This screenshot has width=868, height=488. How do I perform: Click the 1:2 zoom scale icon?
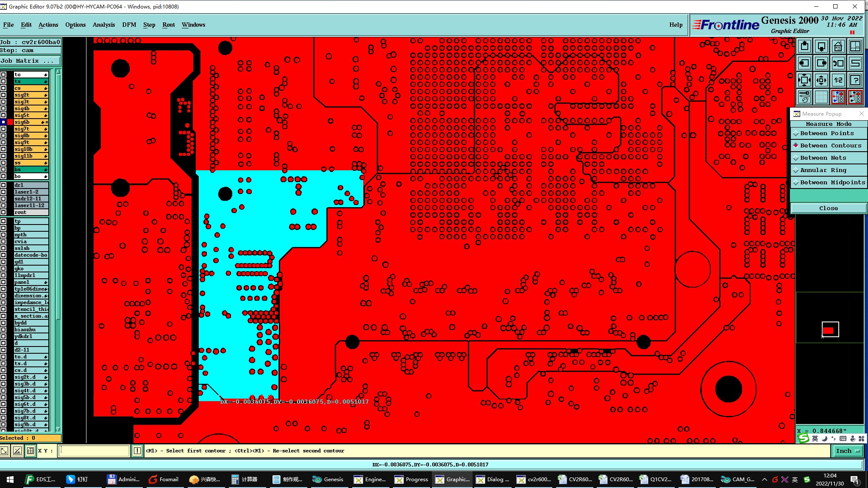(838, 80)
